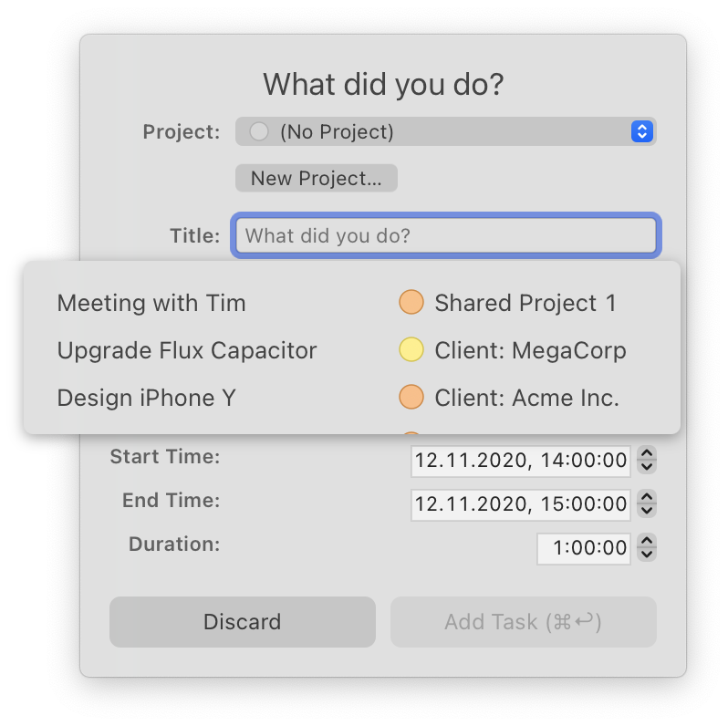Edit the Start Time date field
The height and width of the screenshot is (726, 728).
[x=520, y=461]
